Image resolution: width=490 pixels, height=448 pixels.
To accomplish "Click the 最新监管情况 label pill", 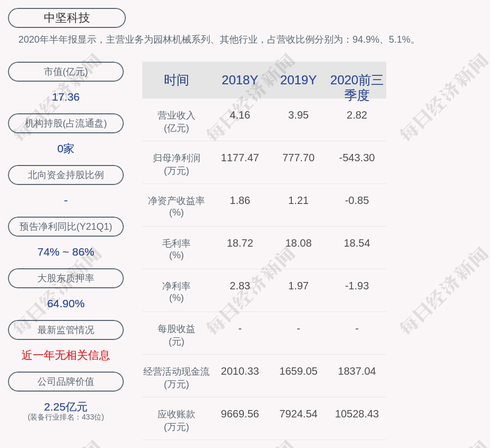I will pyautogui.click(x=66, y=330).
